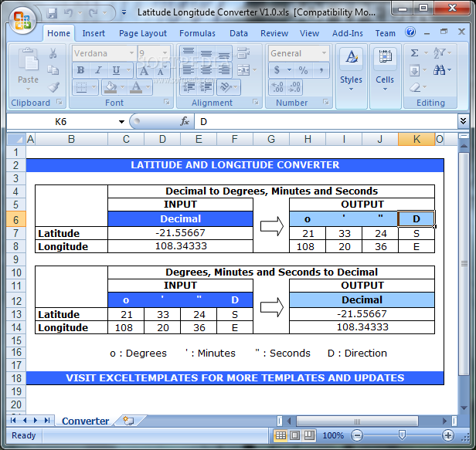Viewport: 476px width, 450px height.
Task: Click the Font Color letter A
Action: click(x=136, y=87)
